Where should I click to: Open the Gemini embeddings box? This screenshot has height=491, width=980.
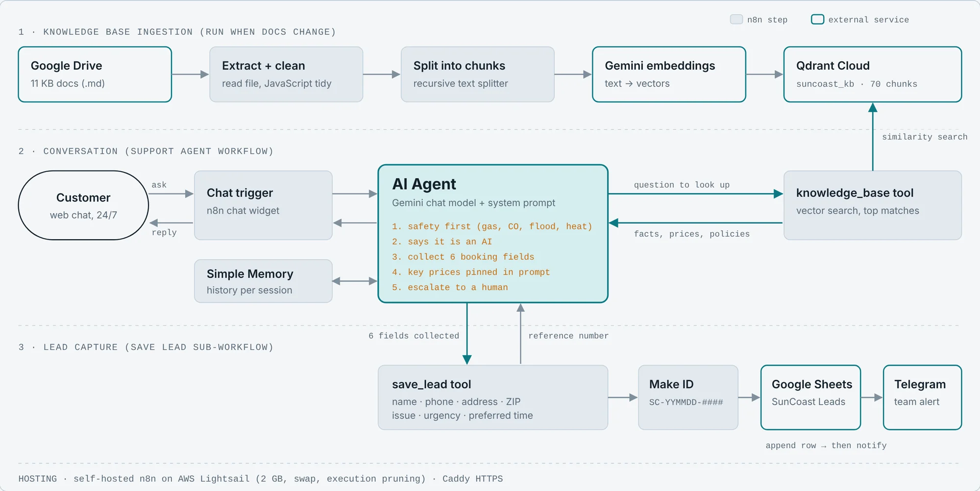click(x=669, y=74)
